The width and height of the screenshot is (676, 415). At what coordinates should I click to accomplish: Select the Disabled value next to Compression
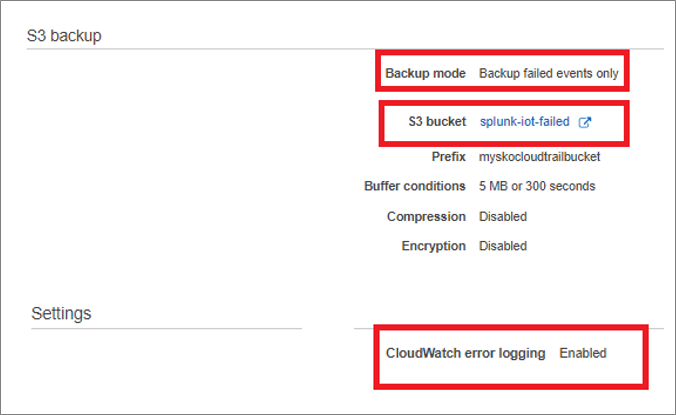(503, 216)
